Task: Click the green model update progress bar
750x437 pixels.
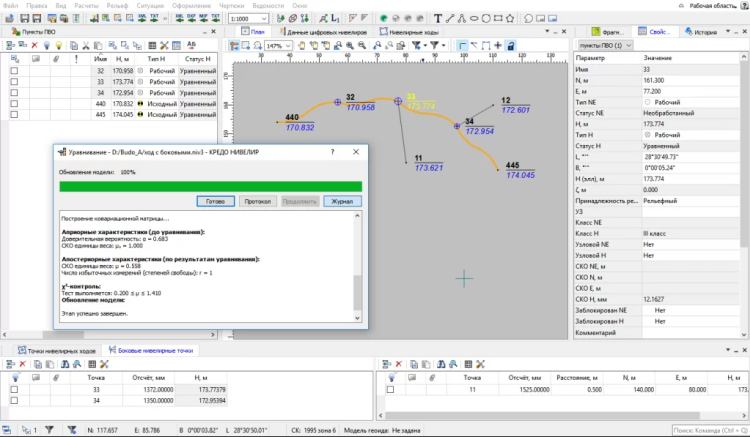Action: [208, 185]
